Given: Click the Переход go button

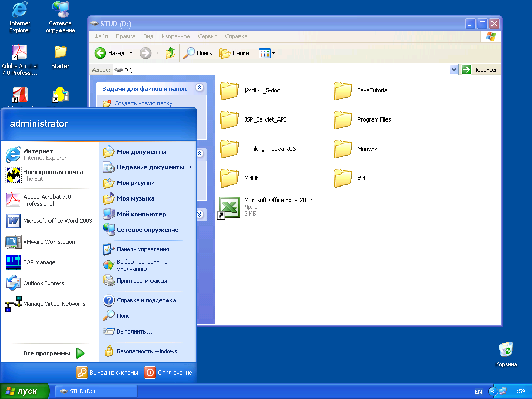Looking at the screenshot, I should [480, 70].
